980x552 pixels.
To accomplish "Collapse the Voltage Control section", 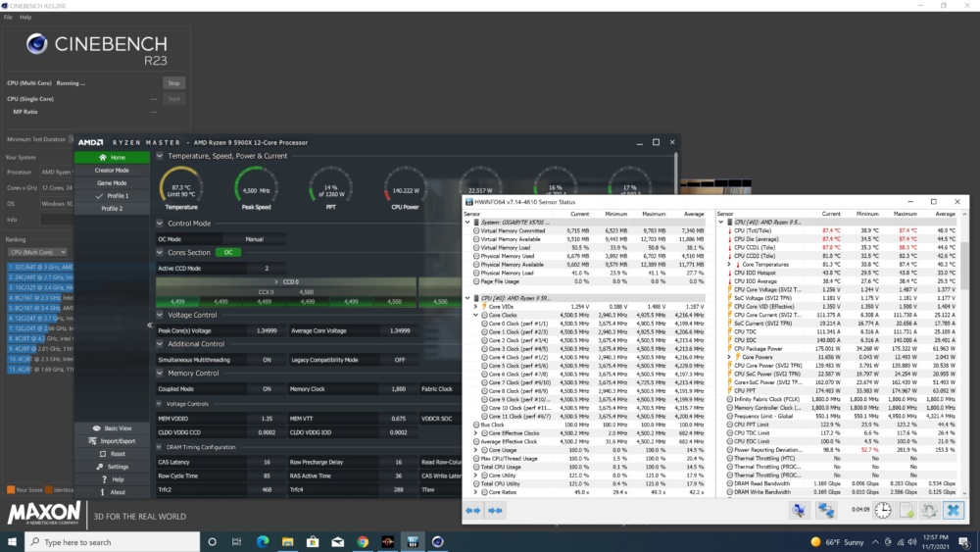I will pos(160,315).
